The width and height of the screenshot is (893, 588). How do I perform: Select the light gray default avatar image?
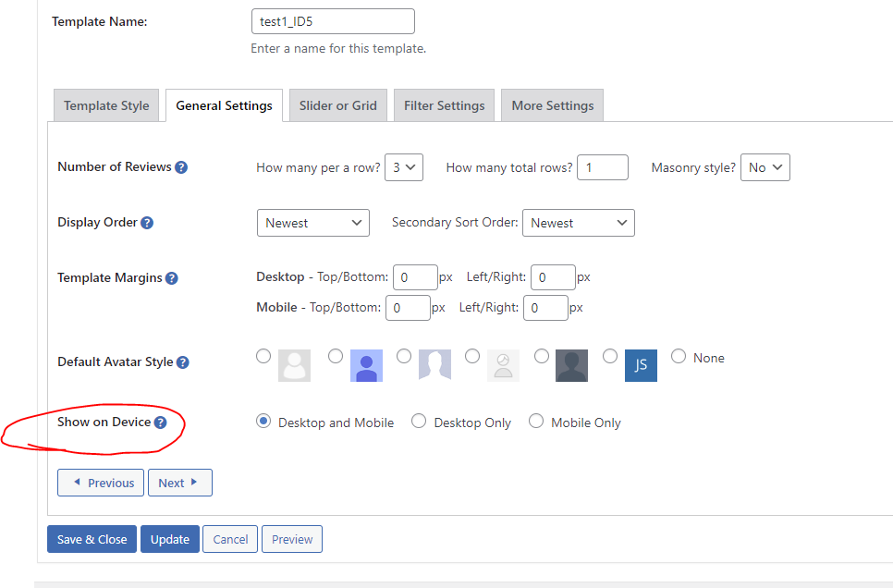click(x=295, y=365)
